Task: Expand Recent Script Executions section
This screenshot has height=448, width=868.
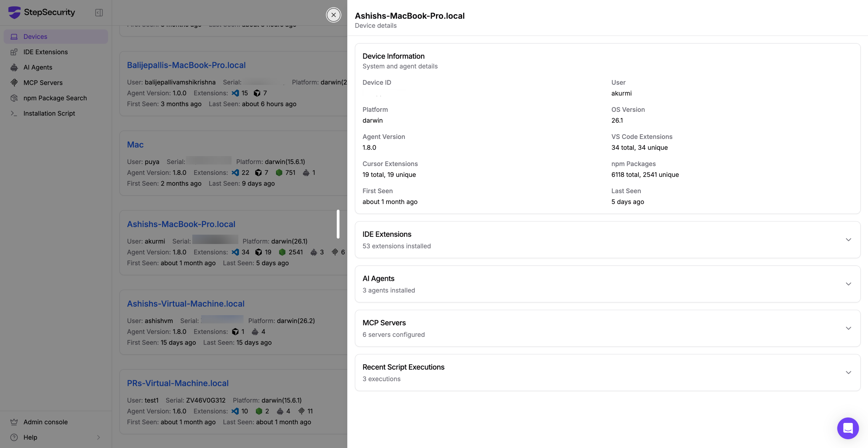Action: 848,372
